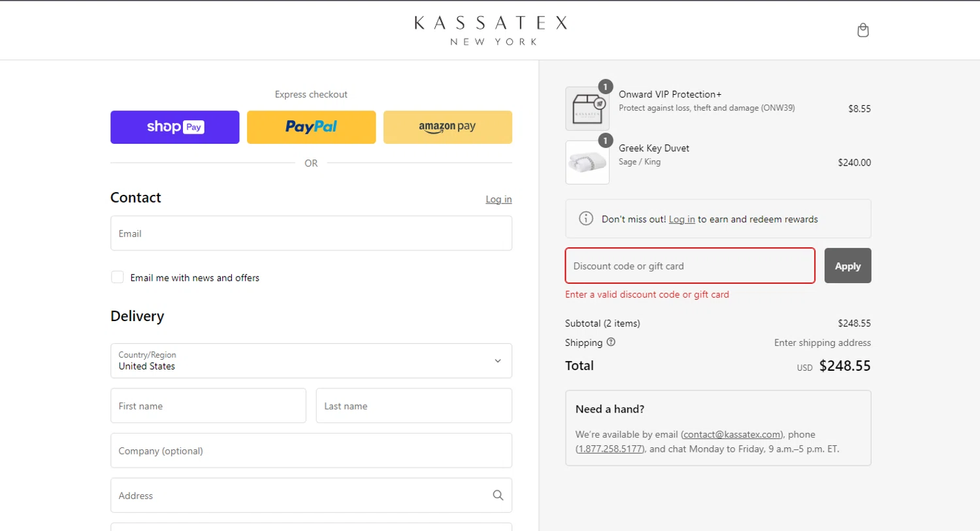This screenshot has height=531, width=980.
Task: Click the Onward VIP Protection+ item name
Action: click(x=670, y=94)
